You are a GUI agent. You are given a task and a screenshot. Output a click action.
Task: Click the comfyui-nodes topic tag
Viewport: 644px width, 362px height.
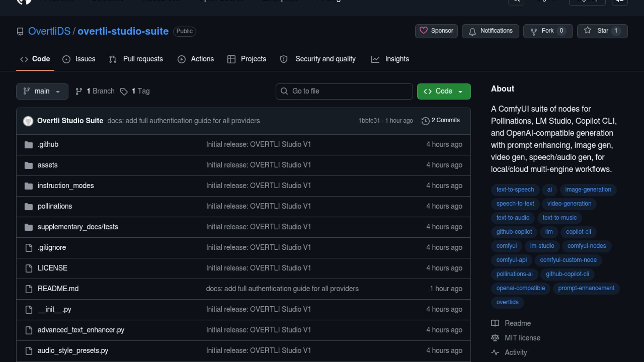click(x=586, y=246)
